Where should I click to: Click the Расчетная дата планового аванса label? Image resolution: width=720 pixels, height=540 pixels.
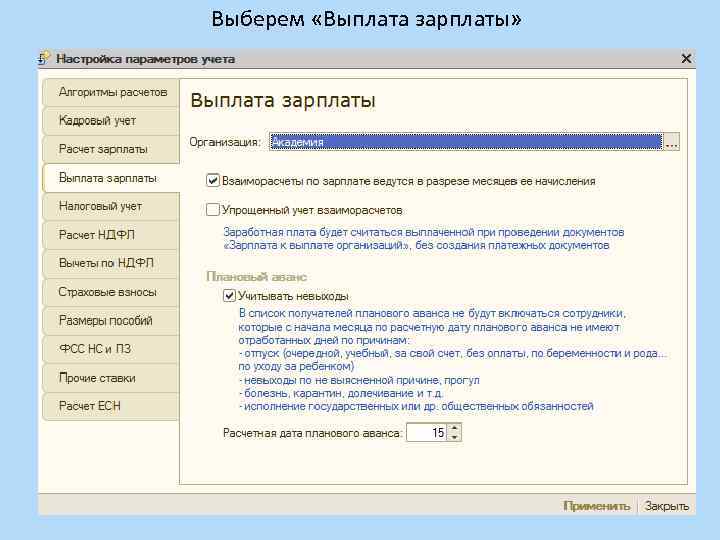[x=312, y=433]
